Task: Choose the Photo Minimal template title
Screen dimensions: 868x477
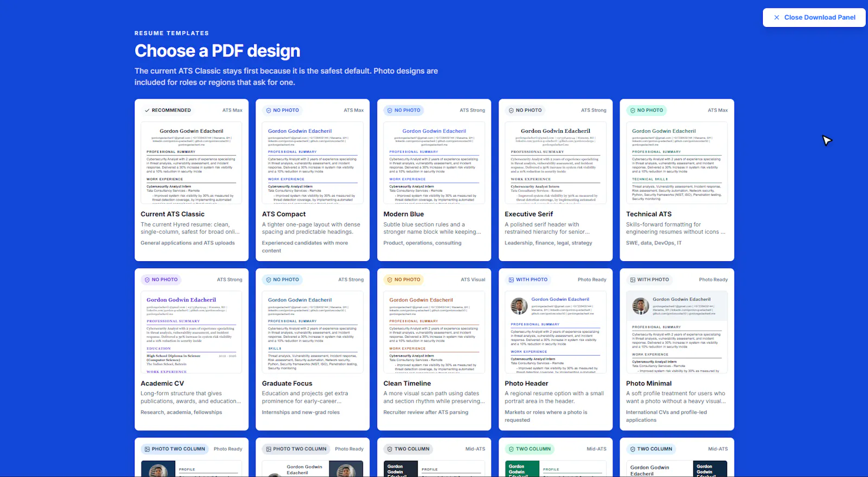Action: pos(649,383)
